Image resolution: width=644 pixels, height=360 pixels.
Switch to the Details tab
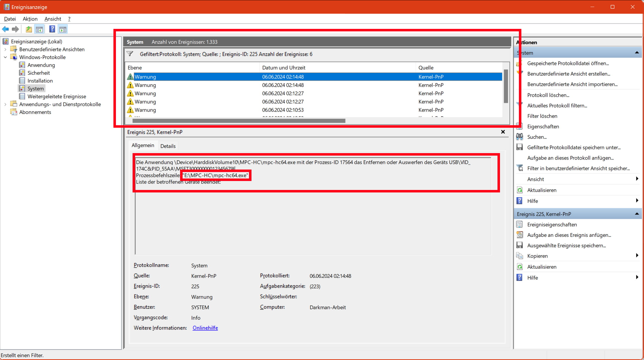168,146
